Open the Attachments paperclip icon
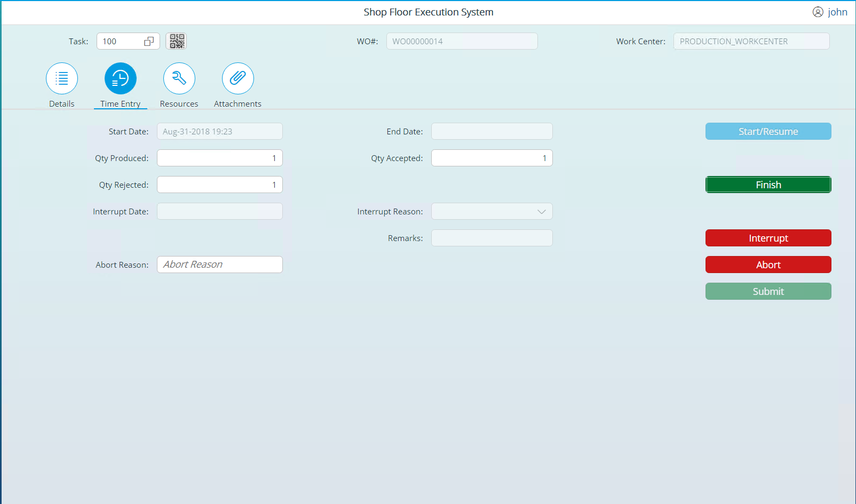856x504 pixels. click(x=237, y=78)
